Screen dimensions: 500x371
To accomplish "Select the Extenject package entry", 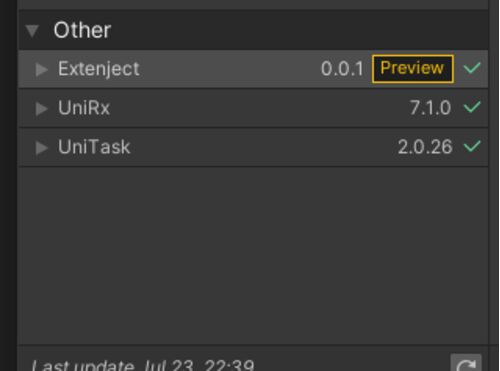I will (253, 69).
